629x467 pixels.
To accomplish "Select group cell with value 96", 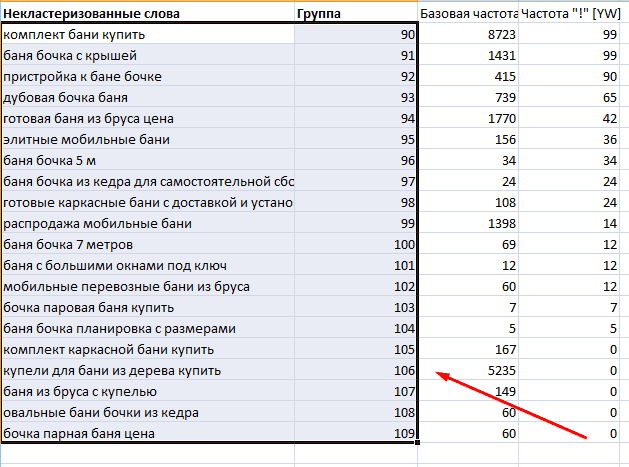I will coord(356,160).
